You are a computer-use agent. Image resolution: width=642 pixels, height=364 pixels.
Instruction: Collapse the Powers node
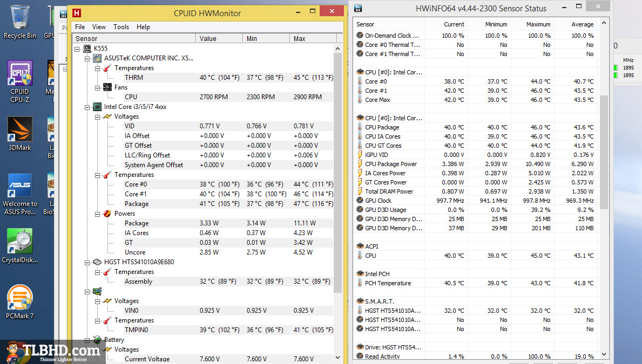click(x=97, y=214)
